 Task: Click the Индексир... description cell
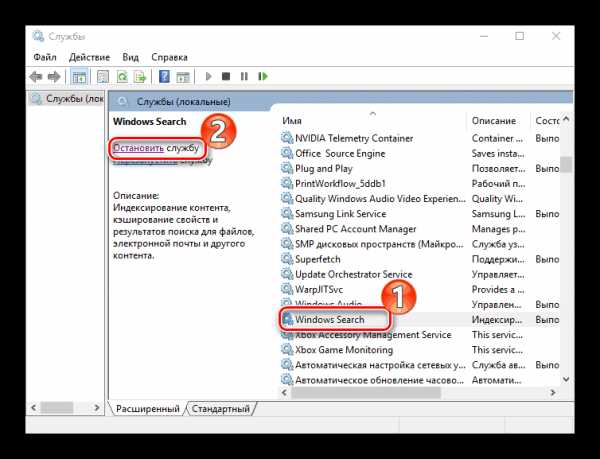pos(497,319)
